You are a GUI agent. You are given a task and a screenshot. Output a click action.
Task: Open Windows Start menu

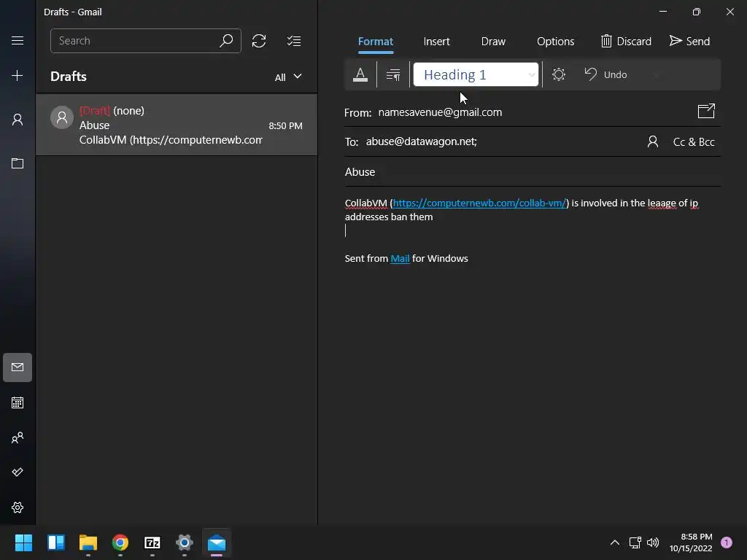click(x=23, y=542)
